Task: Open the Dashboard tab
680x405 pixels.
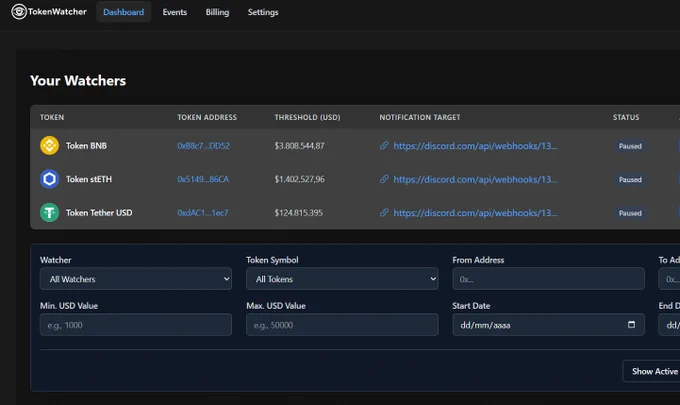Action: 124,12
